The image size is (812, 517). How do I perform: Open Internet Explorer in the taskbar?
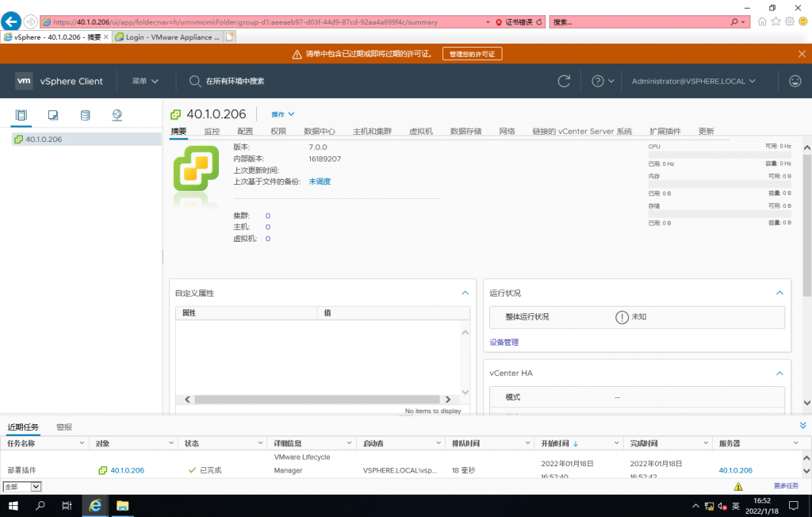[x=95, y=506]
